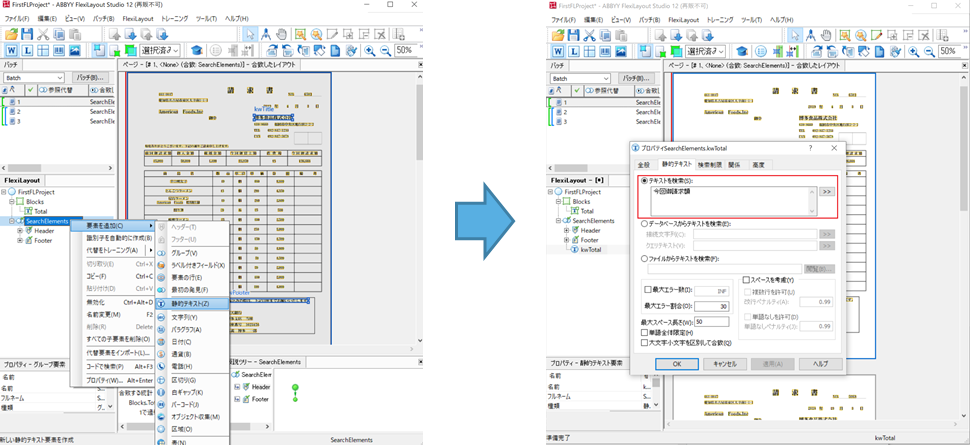
Task: Click vertical scrollbar of left window page view
Action: (419, 210)
